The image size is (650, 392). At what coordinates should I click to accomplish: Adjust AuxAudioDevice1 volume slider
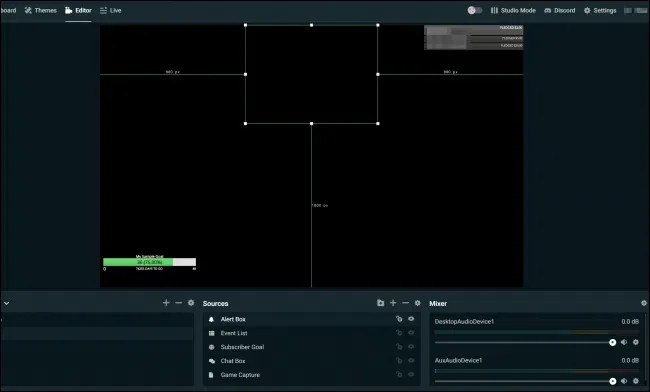click(x=526, y=381)
